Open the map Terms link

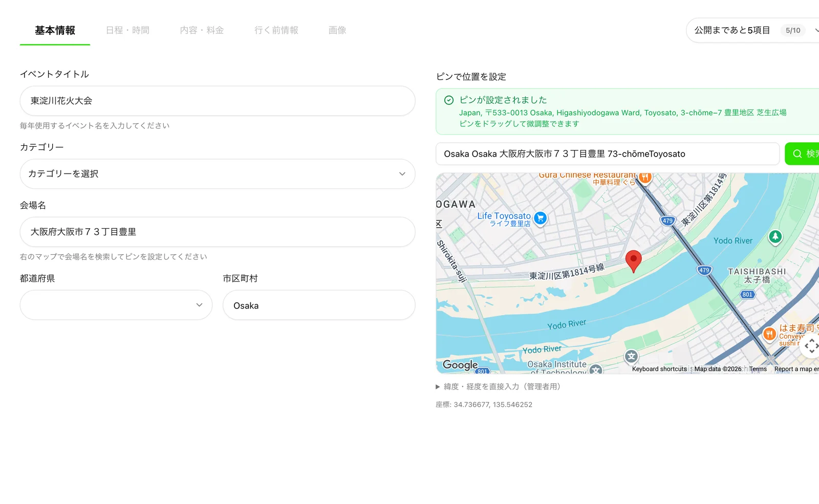coord(758,369)
